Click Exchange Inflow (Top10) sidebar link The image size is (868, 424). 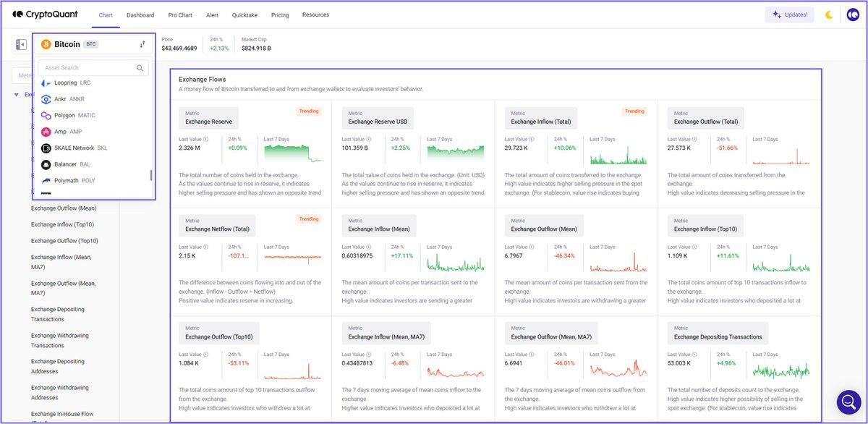(62, 224)
